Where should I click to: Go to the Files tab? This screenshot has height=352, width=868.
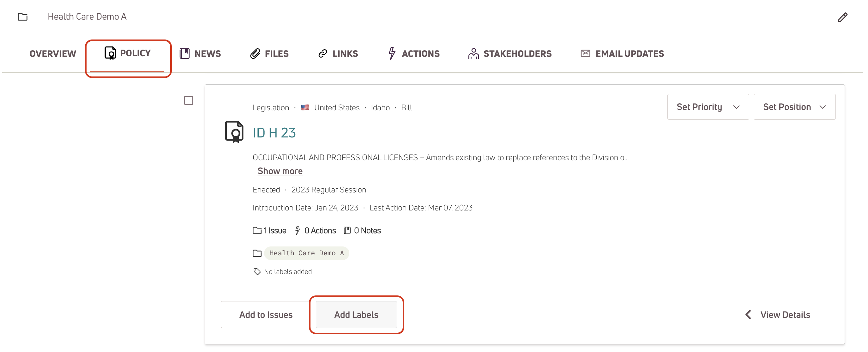[269, 54]
